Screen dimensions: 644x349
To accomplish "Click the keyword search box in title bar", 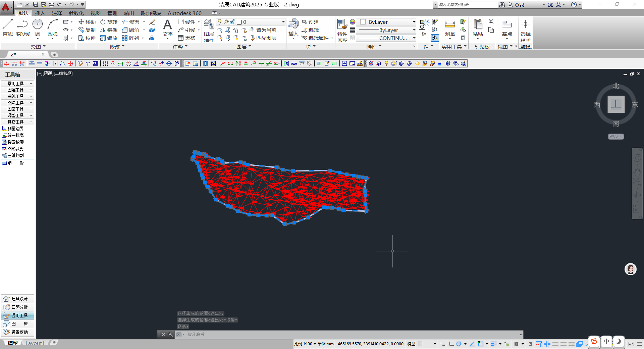I will tap(468, 5).
